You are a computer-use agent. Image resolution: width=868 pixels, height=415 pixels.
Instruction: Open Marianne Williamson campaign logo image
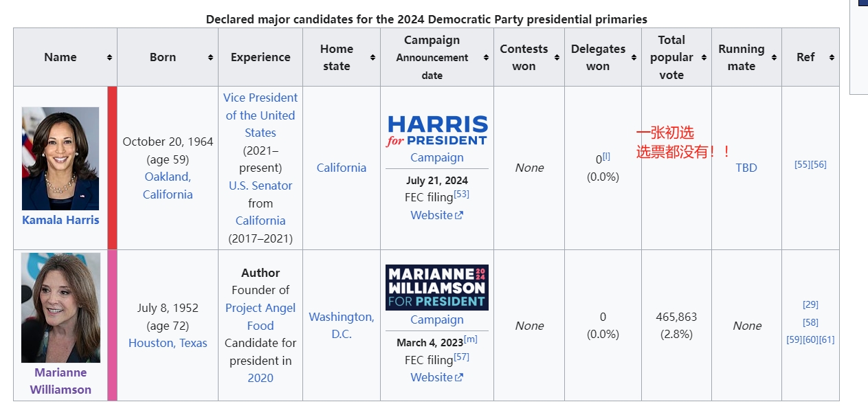(437, 287)
